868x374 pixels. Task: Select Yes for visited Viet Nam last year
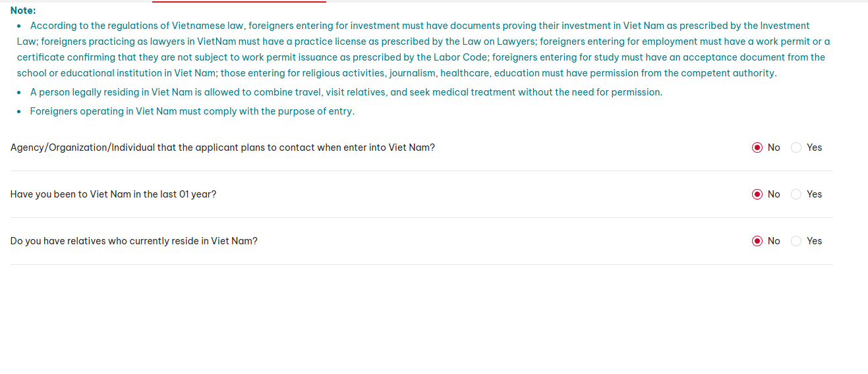pyautogui.click(x=796, y=194)
